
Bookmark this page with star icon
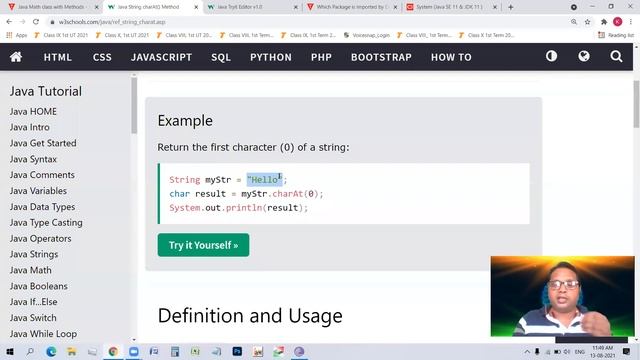587,22
